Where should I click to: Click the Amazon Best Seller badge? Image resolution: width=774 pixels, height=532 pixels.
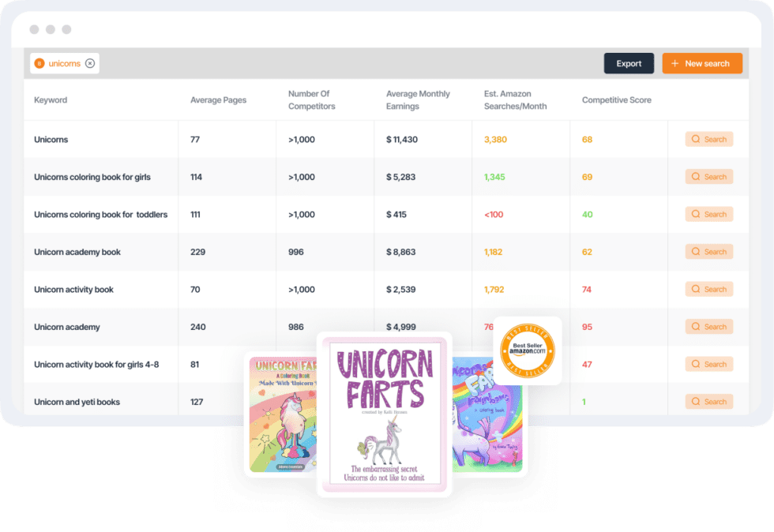tap(527, 350)
